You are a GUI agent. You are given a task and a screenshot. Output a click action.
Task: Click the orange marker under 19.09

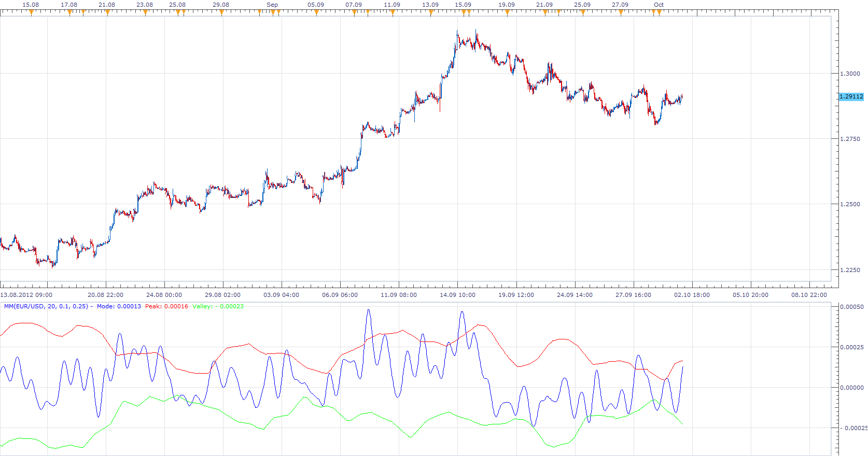tap(507, 13)
